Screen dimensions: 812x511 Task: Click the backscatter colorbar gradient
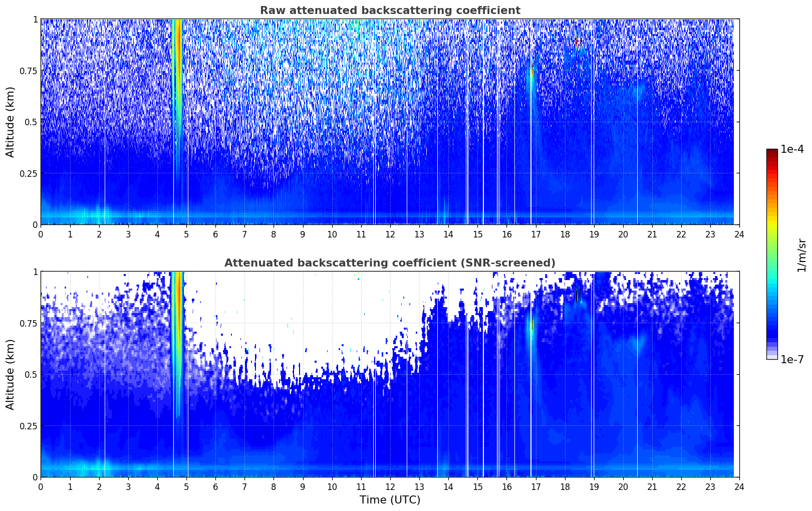click(772, 254)
